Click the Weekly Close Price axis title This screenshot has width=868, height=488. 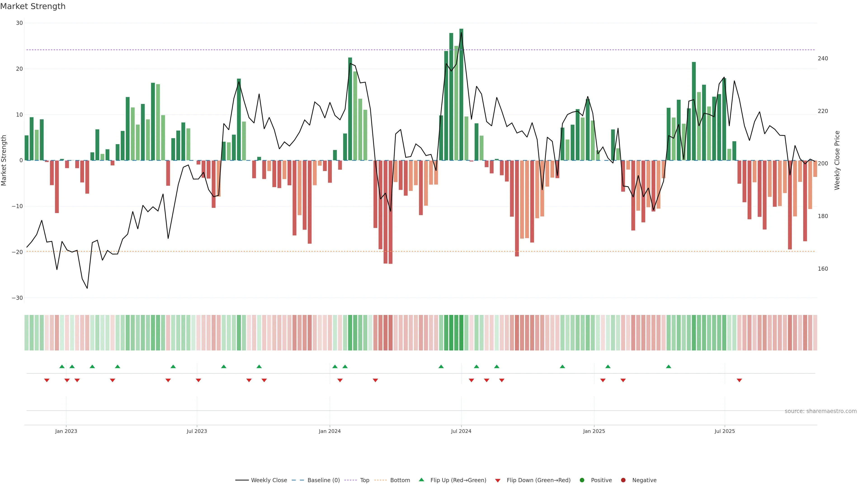pos(837,160)
